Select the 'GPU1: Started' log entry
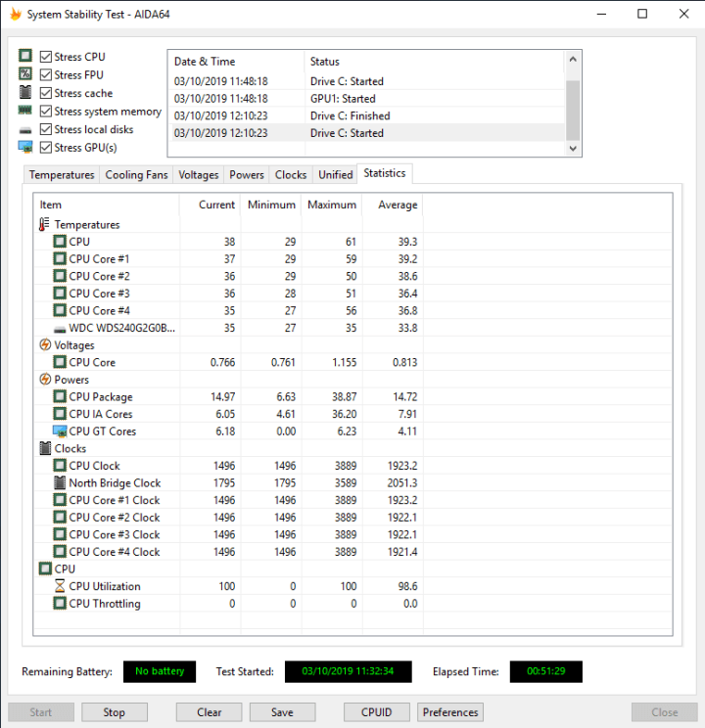This screenshot has height=728, width=705. 367,99
